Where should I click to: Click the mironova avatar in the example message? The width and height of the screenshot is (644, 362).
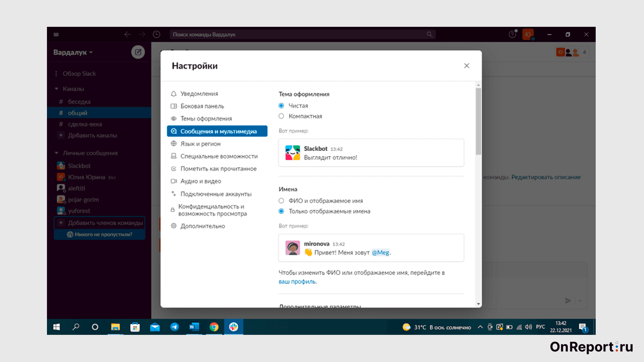pos(292,248)
